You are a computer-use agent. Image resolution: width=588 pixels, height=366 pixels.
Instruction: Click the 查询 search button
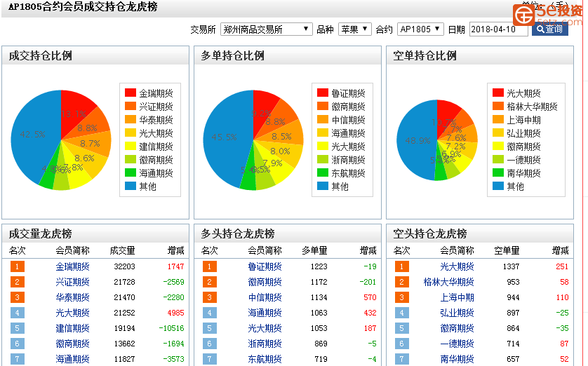pyautogui.click(x=549, y=29)
